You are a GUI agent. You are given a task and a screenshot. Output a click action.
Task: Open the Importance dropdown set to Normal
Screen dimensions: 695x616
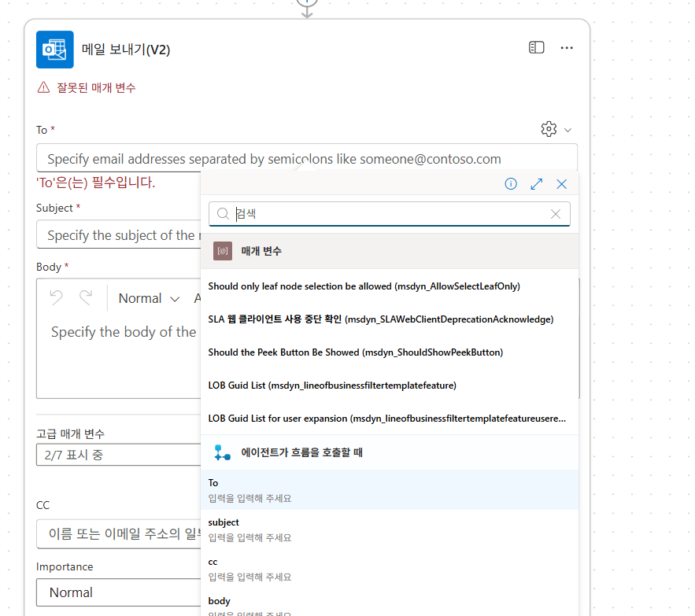pyautogui.click(x=119, y=592)
